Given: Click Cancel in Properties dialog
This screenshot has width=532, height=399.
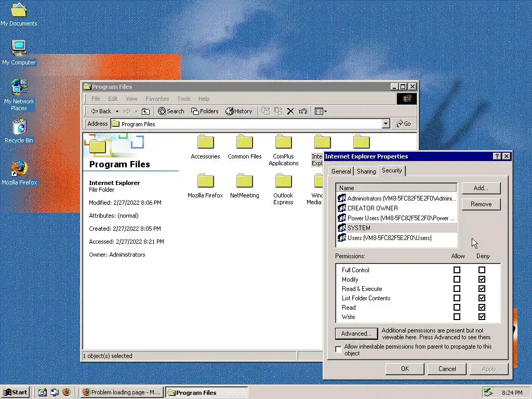Looking at the screenshot, I should click(x=447, y=369).
